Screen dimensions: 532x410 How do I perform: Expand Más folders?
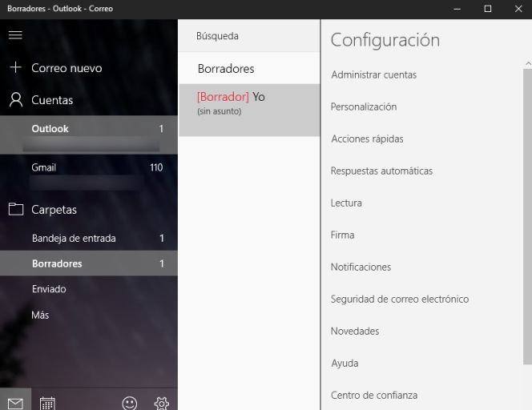[x=89, y=315]
